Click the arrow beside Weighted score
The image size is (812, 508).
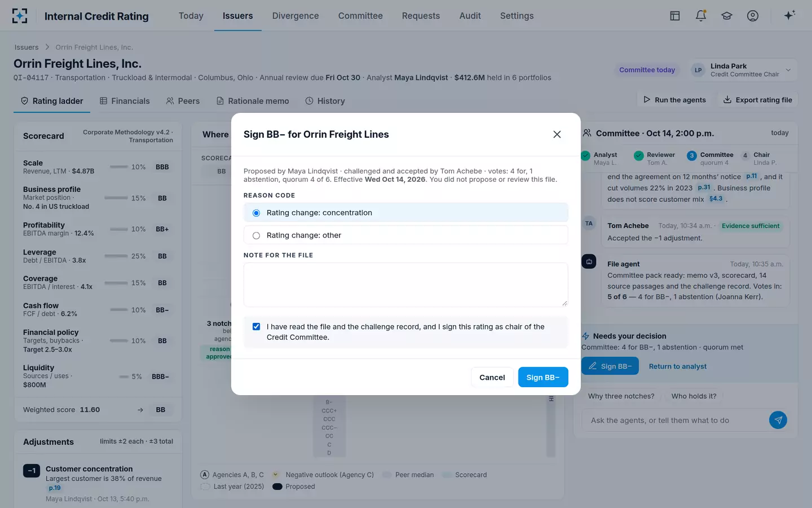(140, 410)
